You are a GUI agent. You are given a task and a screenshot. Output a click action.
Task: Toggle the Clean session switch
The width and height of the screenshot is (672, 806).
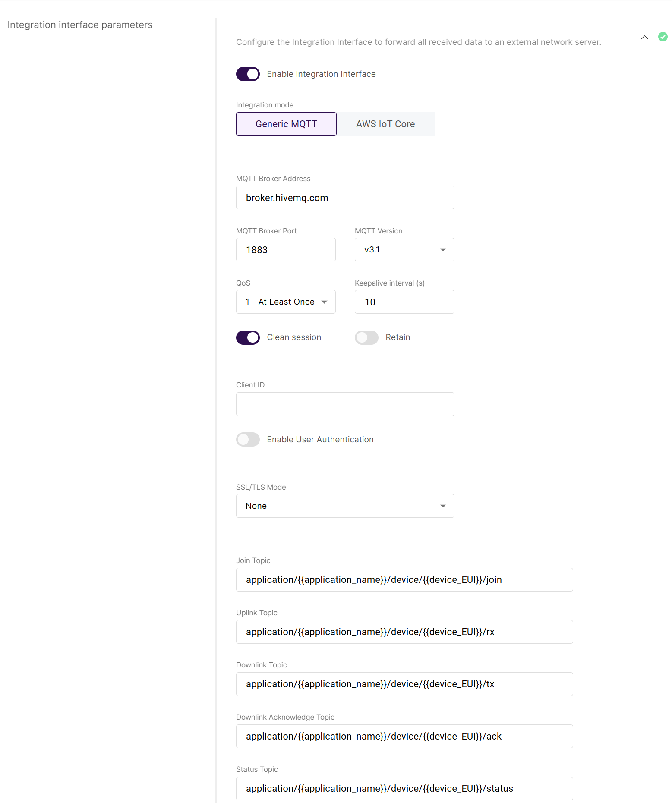point(248,337)
